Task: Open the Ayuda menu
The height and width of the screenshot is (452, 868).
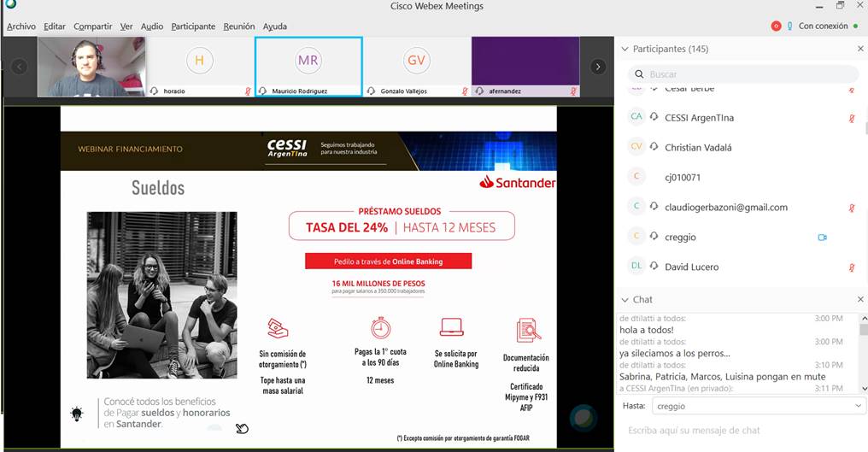Action: point(274,26)
